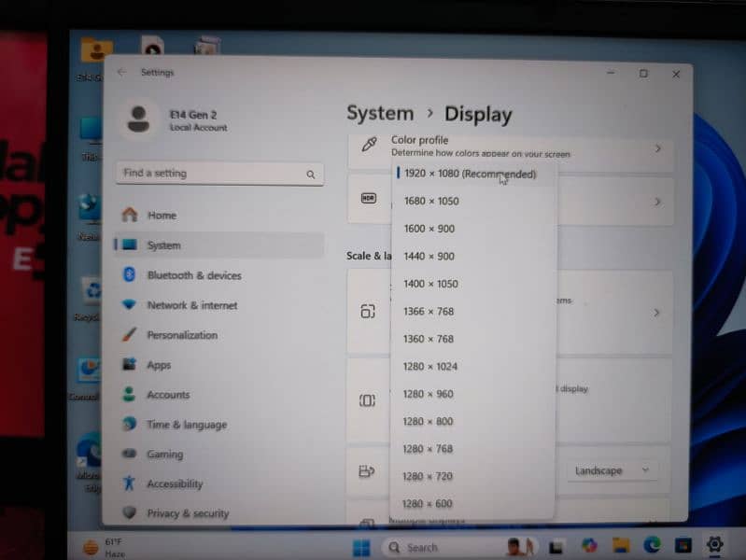Open Time & language settings
The width and height of the screenshot is (746, 560).
pyautogui.click(x=186, y=425)
